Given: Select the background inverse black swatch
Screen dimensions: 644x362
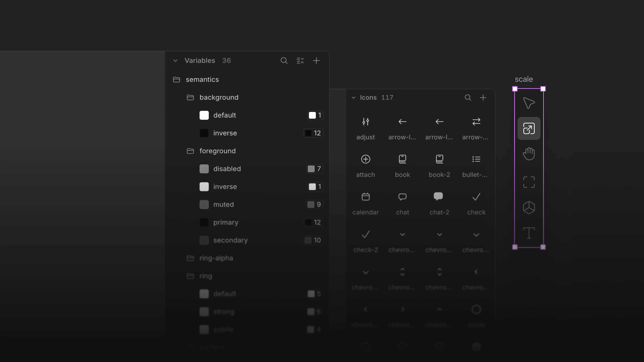Looking at the screenshot, I should pyautogui.click(x=204, y=133).
